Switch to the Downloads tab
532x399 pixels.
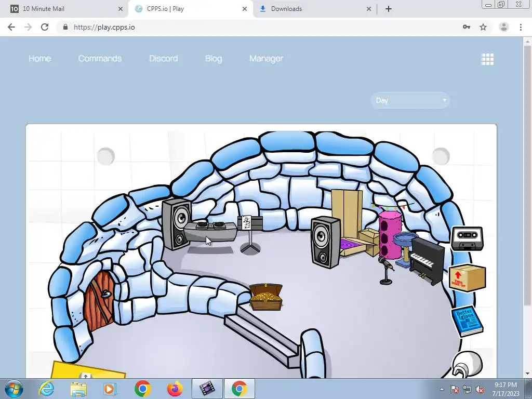[315, 9]
